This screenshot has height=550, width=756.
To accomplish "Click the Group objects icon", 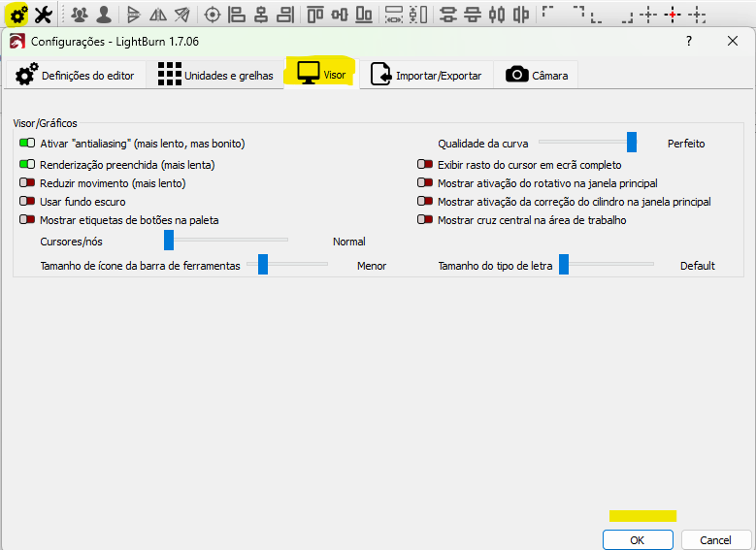I will click(x=80, y=15).
